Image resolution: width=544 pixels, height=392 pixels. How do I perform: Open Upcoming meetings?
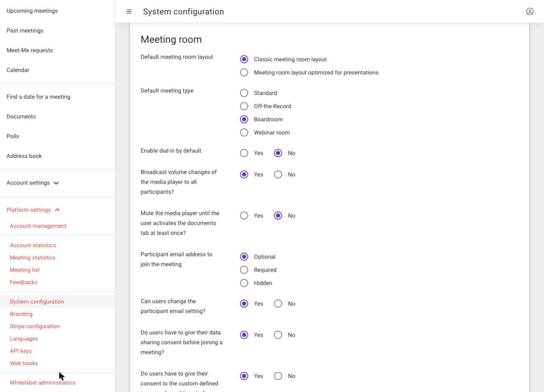tap(32, 11)
